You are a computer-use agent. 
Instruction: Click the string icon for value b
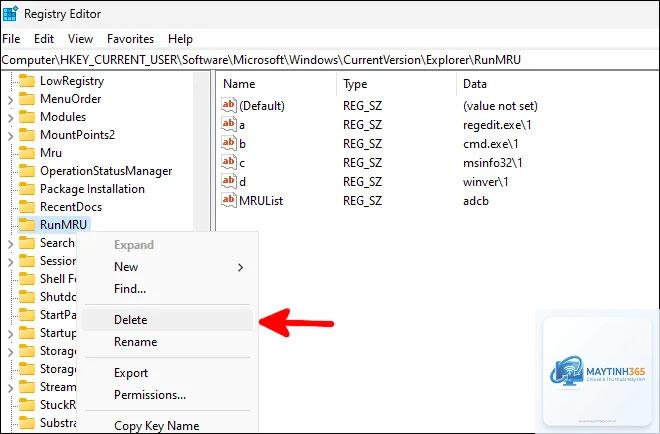tap(229, 143)
